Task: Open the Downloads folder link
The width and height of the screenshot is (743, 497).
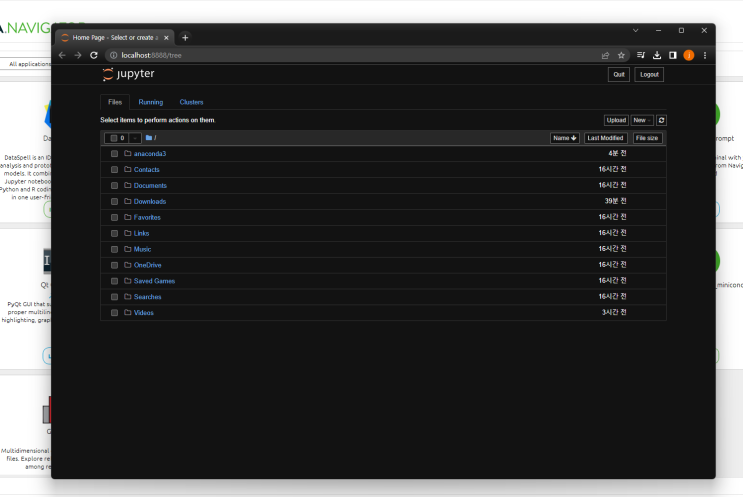Action: pos(150,201)
